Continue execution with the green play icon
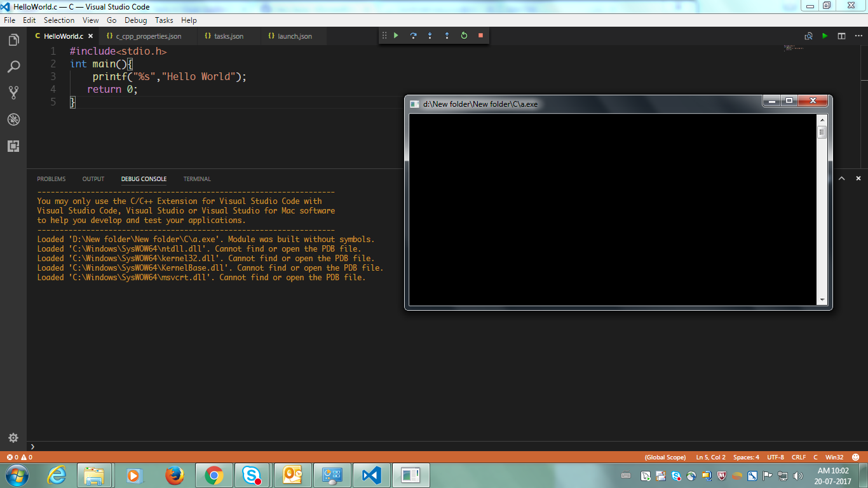This screenshot has height=488, width=868. pyautogui.click(x=396, y=36)
